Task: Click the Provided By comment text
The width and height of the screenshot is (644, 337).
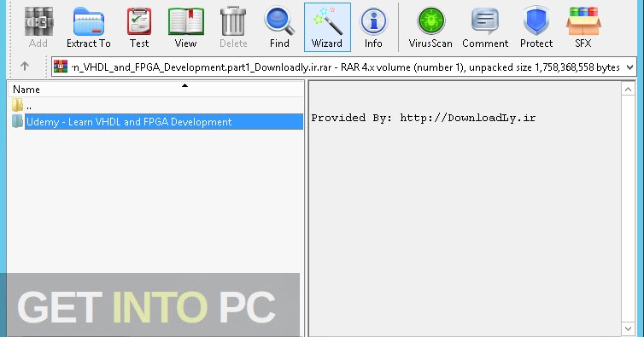Action: 424,119
